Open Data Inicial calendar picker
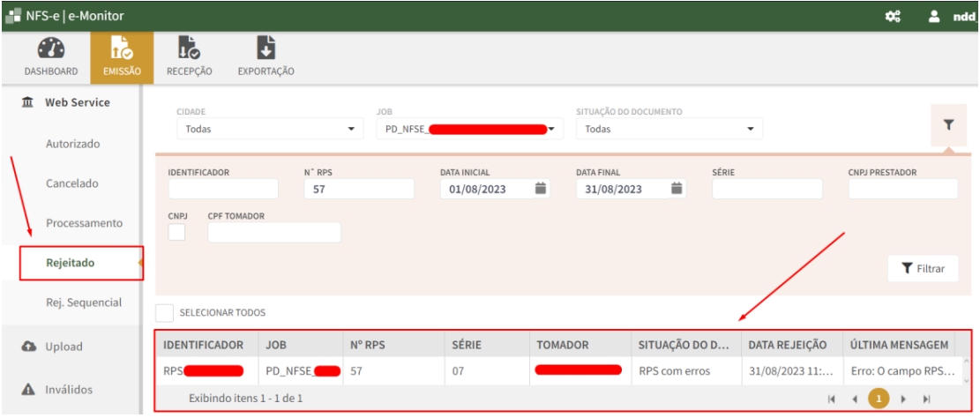Image resolution: width=980 pixels, height=418 pixels. tap(542, 189)
